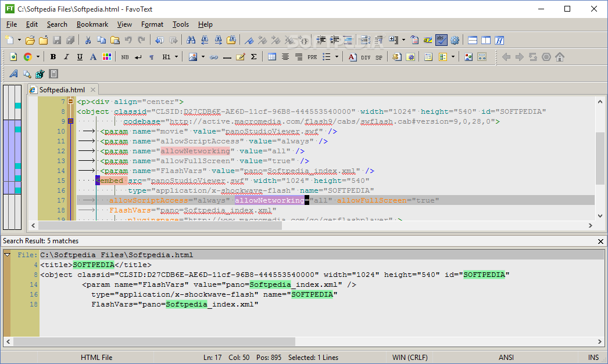Screen dimensions: 608x364
Task: Toggle the column marker window icon
Action: 486,40
